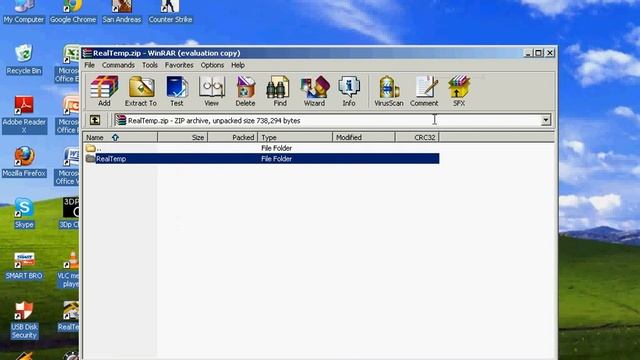Sort by the Size column header
The height and width of the screenshot is (360, 640).
[x=183, y=137]
